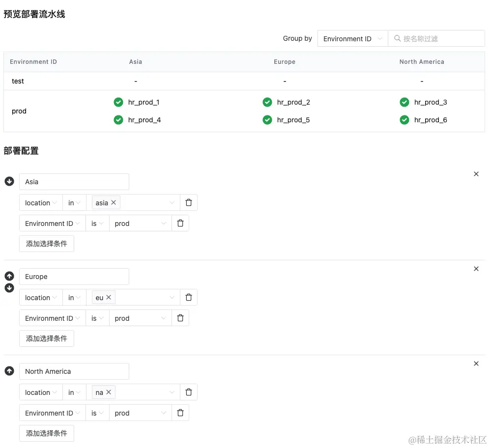This screenshot has height=448, width=490.
Task: Add selection condition to Europe stage
Action: (47, 338)
